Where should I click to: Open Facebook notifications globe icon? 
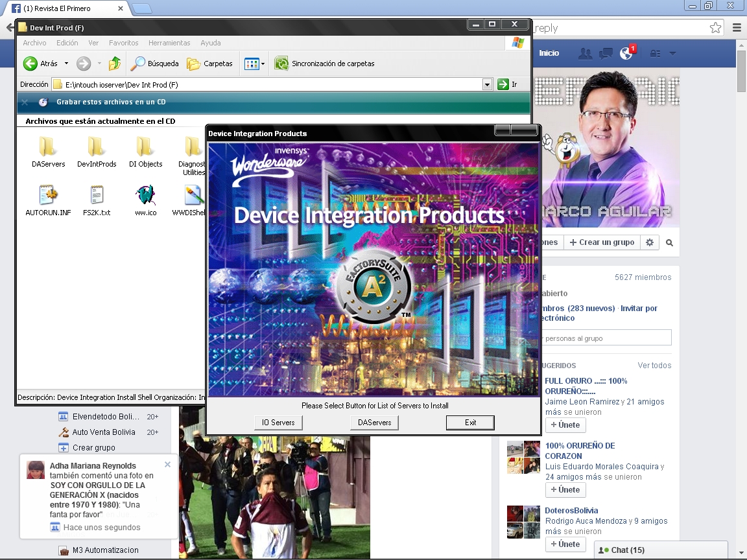coord(626,53)
